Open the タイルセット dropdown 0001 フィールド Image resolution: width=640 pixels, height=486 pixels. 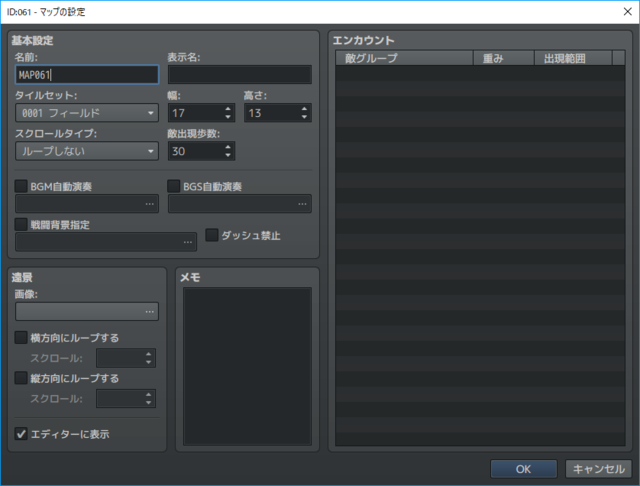pyautogui.click(x=87, y=113)
